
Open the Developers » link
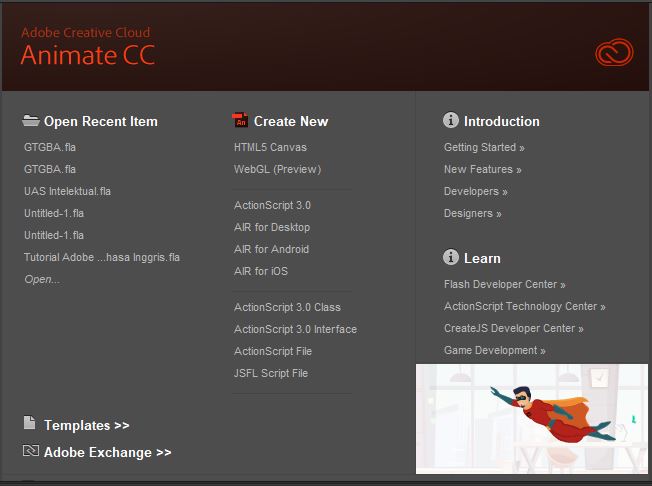(x=476, y=191)
